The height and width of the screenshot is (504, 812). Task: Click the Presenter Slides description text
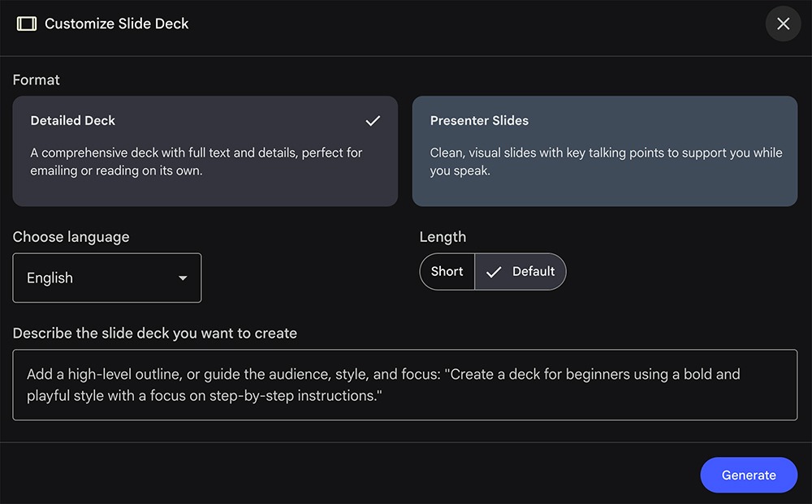pos(606,162)
